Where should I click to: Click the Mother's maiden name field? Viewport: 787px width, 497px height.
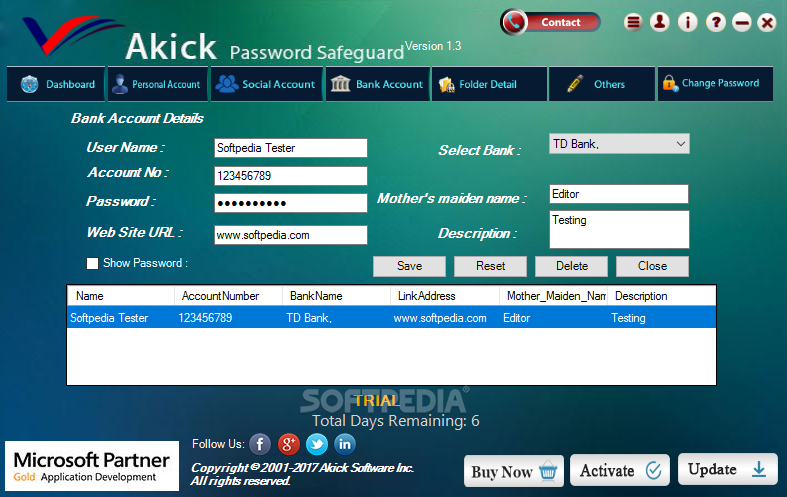619,194
